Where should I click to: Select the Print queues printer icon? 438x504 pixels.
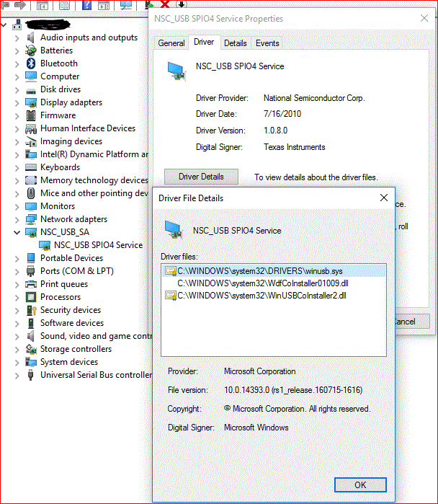(31, 284)
